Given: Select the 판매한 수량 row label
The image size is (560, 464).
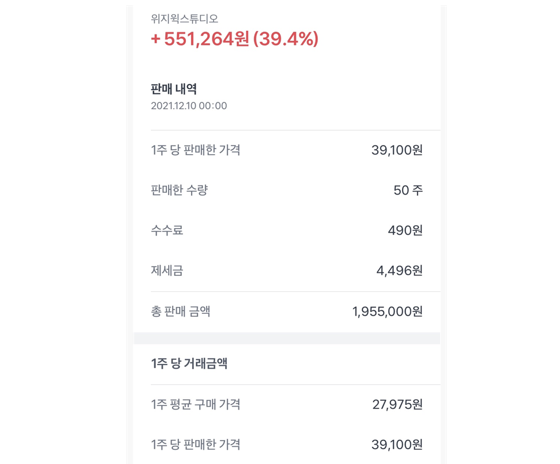Looking at the screenshot, I should point(179,190).
